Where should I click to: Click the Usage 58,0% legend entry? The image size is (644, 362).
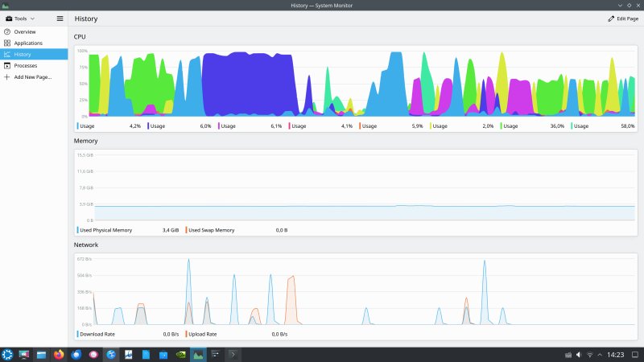coord(603,126)
